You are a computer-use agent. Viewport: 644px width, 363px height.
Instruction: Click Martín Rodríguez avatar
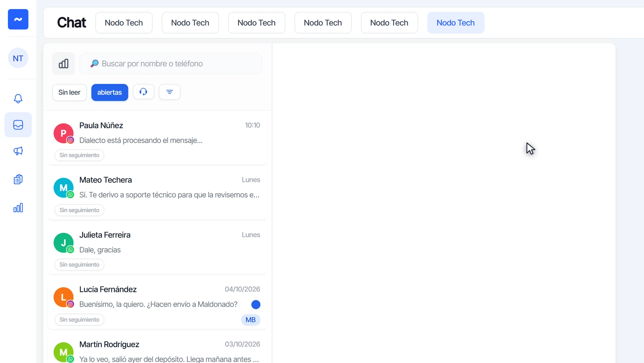64,352
